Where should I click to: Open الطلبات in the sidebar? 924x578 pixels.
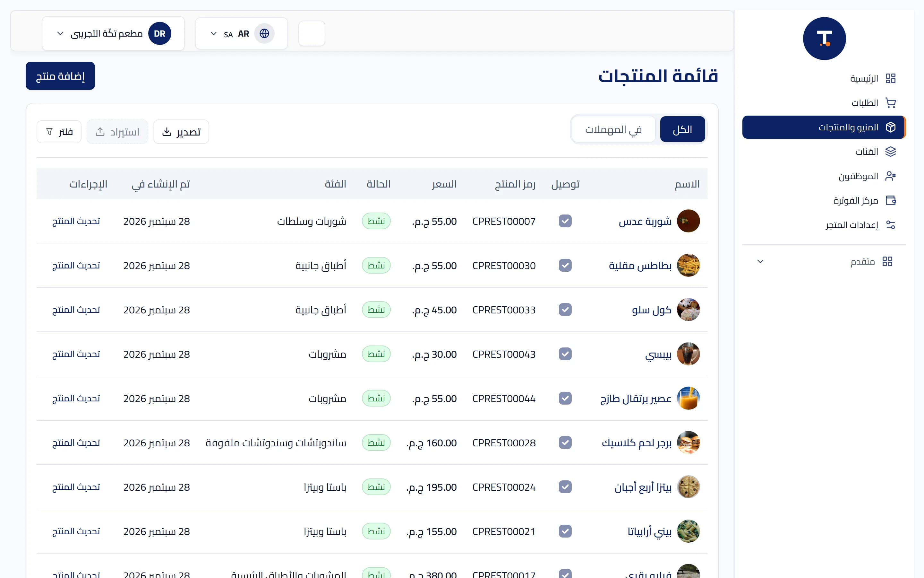(x=824, y=103)
